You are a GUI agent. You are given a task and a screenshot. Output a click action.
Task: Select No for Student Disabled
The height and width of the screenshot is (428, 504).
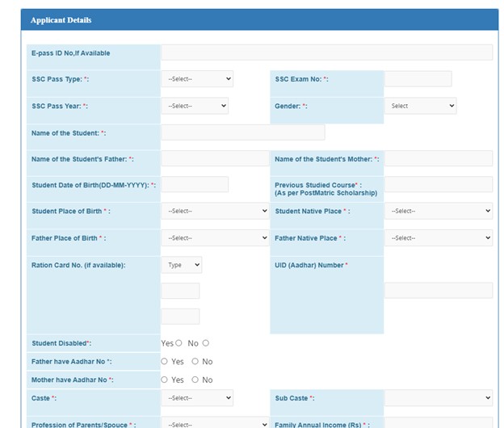tap(206, 343)
